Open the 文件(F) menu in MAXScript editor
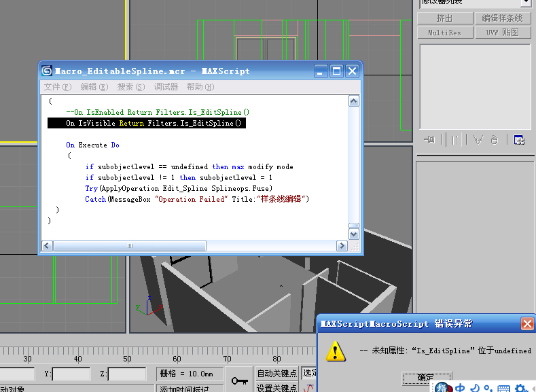 coord(58,87)
